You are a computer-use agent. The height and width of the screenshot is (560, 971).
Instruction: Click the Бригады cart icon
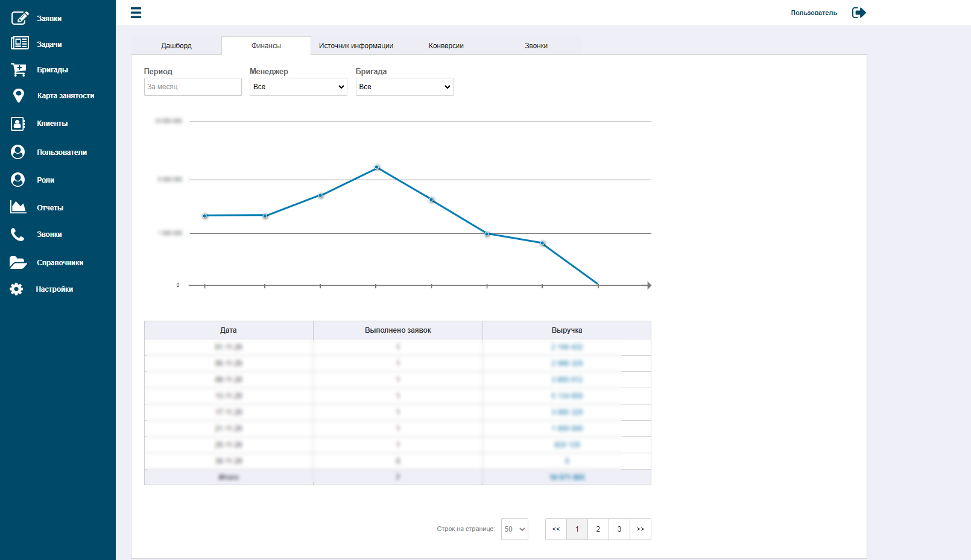(x=19, y=70)
